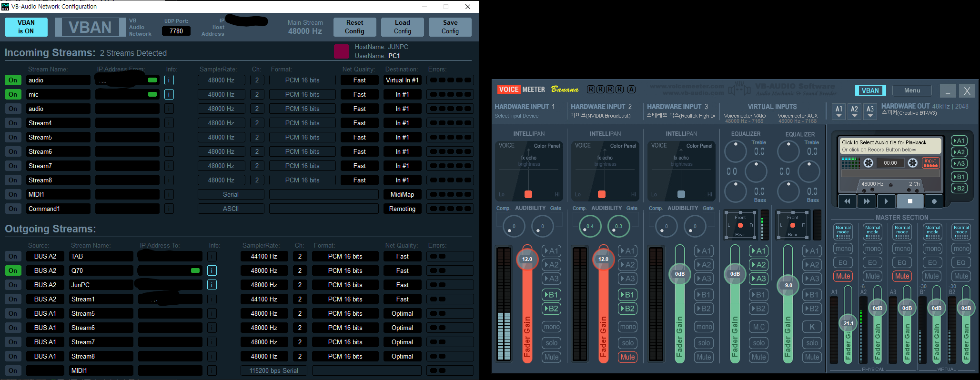
Task: Open A3 hardware output device dropdown
Action: [870, 111]
